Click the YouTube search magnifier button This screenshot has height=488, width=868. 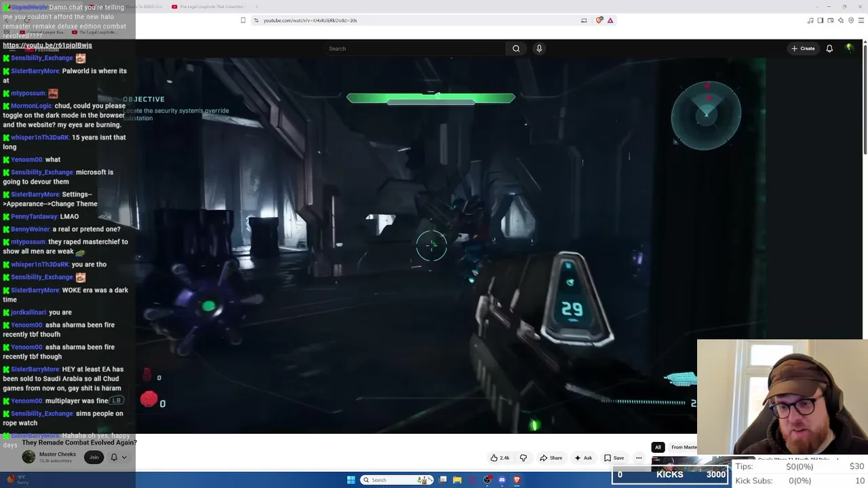(516, 49)
